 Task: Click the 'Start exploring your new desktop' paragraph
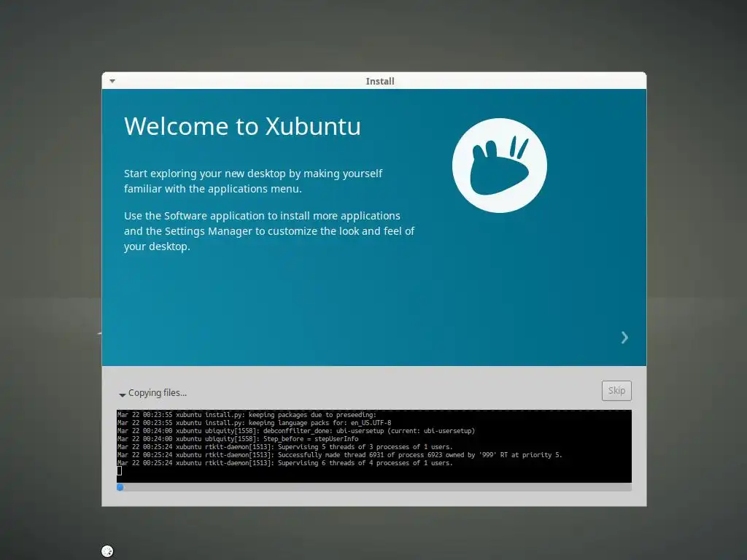coord(253,181)
